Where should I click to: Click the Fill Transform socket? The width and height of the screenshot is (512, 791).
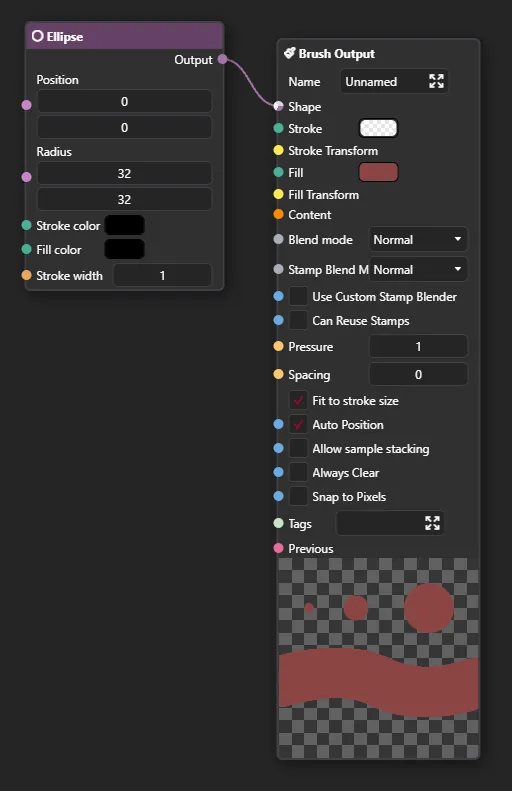point(278,194)
